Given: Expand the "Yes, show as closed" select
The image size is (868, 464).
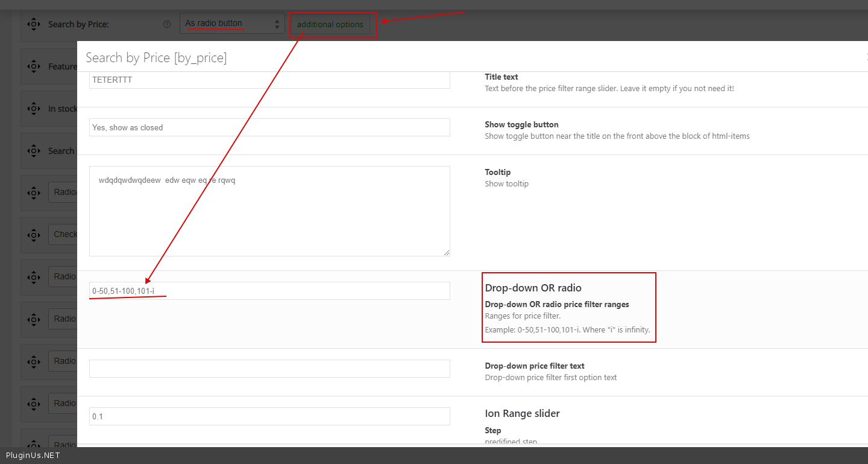Looking at the screenshot, I should coord(269,127).
